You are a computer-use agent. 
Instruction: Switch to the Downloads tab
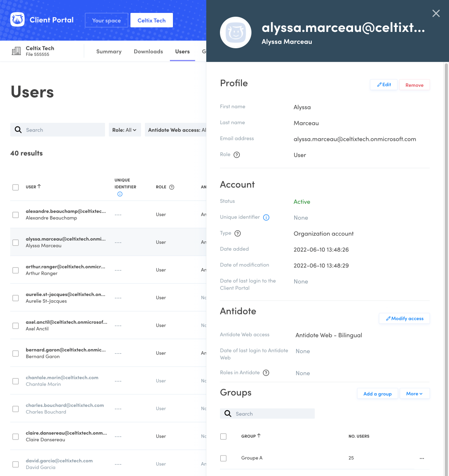(148, 52)
